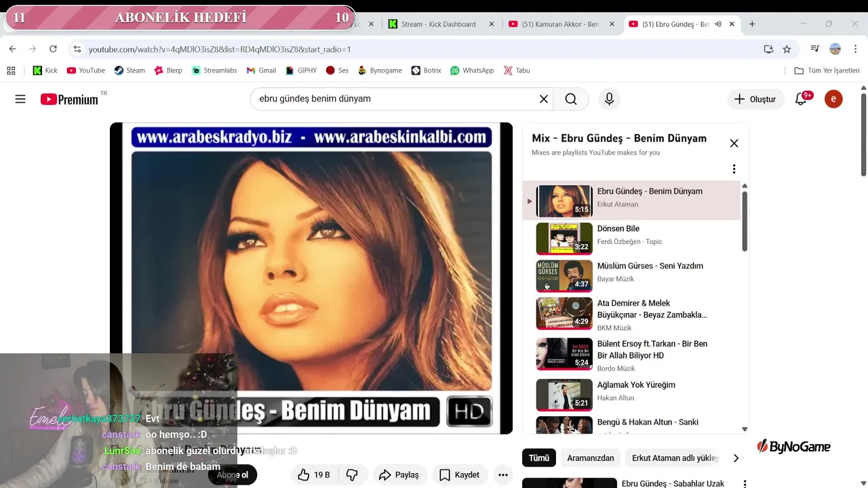The image size is (868, 488).
Task: Open Kick bookmark
Action: pyautogui.click(x=45, y=70)
